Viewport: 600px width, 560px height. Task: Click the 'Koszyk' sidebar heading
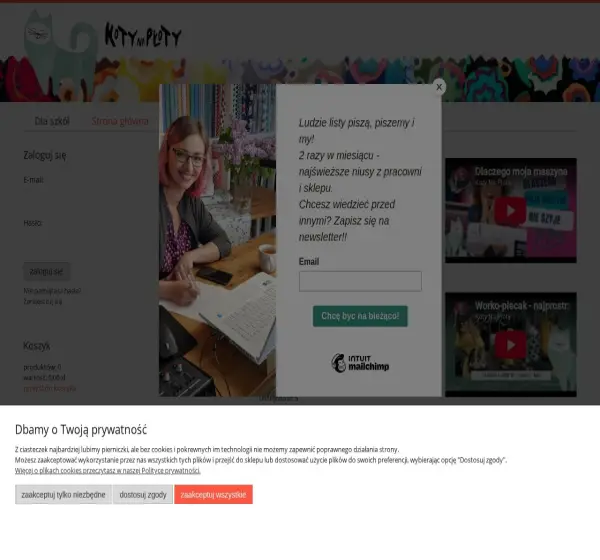pyautogui.click(x=37, y=346)
